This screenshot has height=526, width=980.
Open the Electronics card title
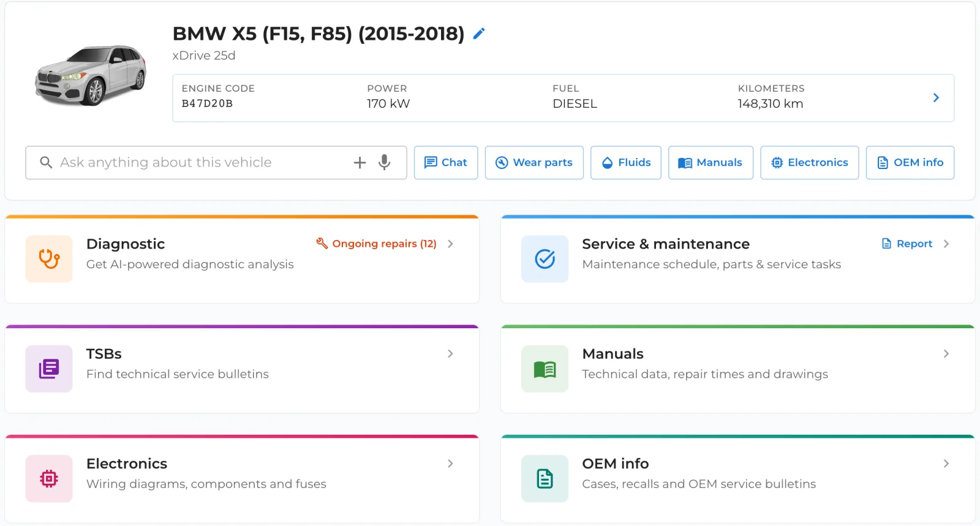click(x=127, y=464)
